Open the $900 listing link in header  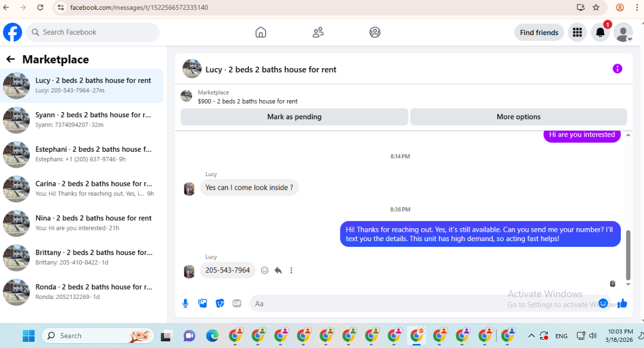coord(247,101)
